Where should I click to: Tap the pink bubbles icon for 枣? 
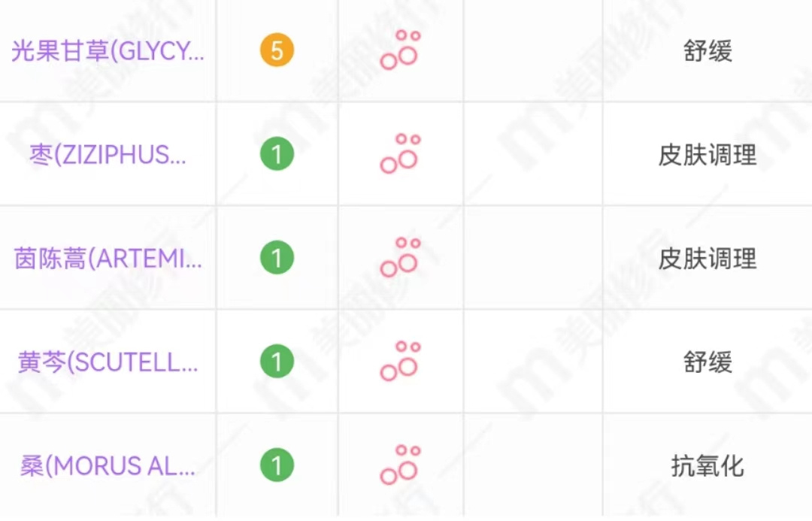[x=400, y=155]
